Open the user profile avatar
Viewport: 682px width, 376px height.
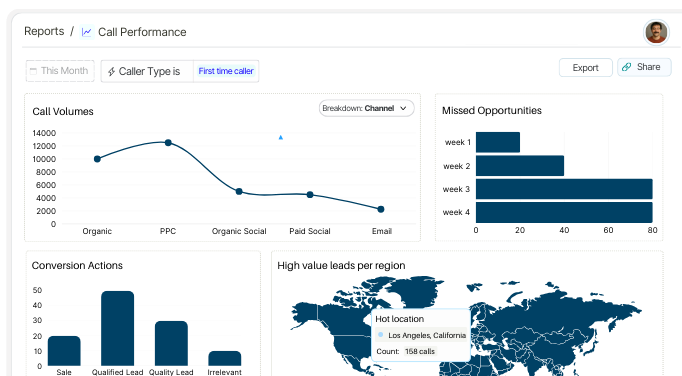(656, 32)
